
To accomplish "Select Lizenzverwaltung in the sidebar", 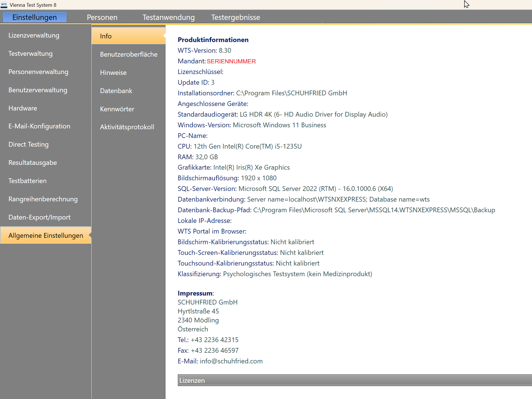I will pos(34,35).
